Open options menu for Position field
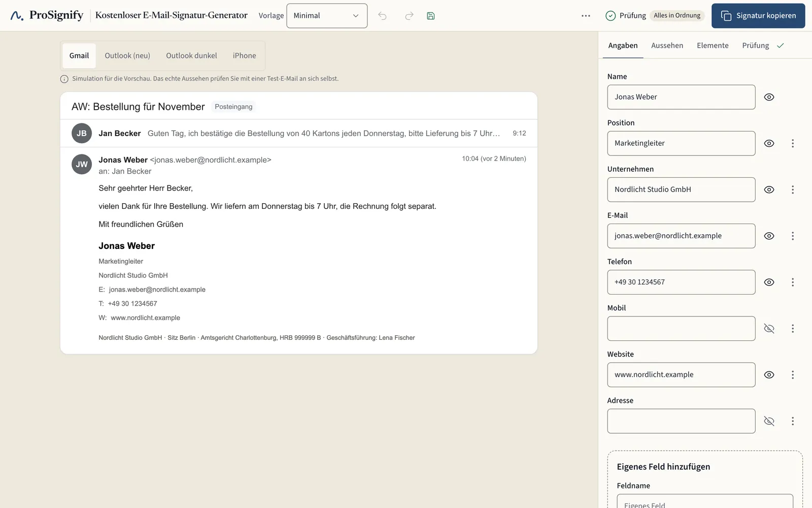This screenshot has height=508, width=812. [793, 143]
